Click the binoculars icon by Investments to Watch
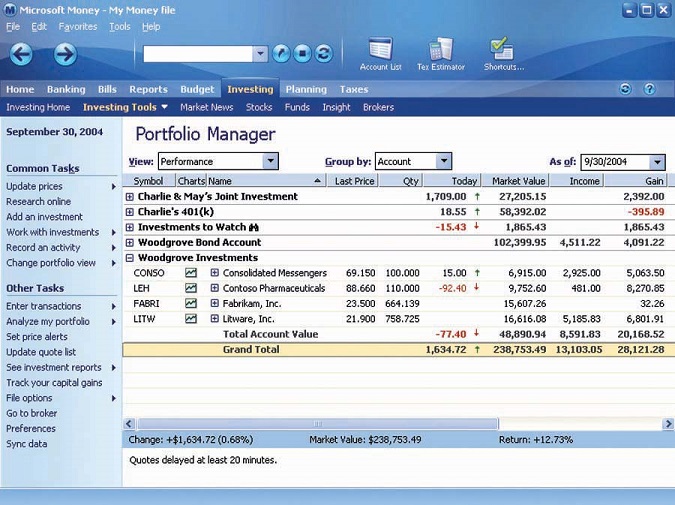The width and height of the screenshot is (675, 505). [254, 227]
